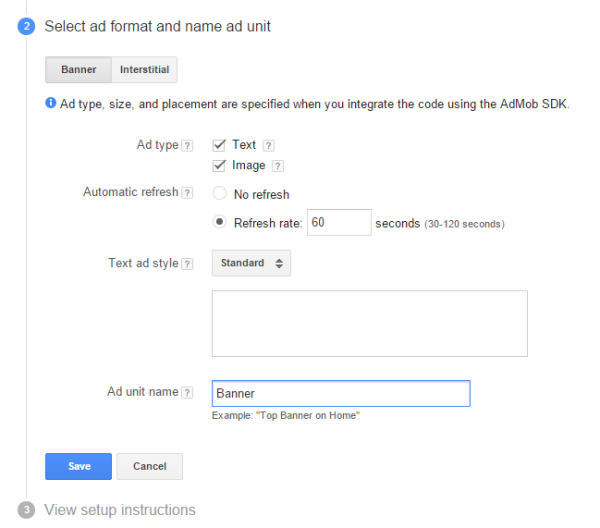Click the Ad unit name text field
The image size is (600, 528).
click(340, 393)
